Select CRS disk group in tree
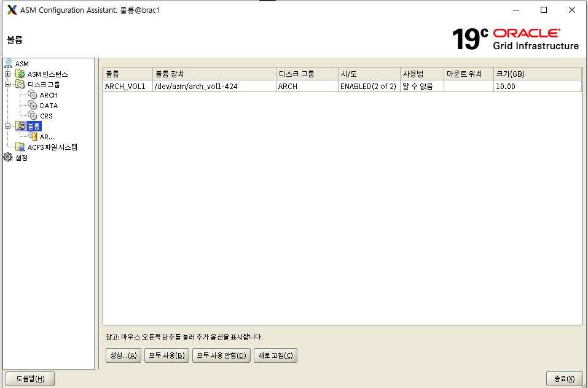588x388 pixels. (46, 116)
